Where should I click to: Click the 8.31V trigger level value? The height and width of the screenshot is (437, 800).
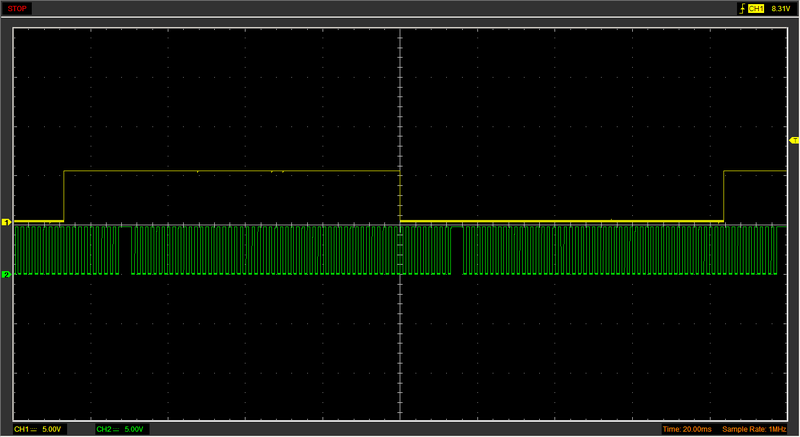pyautogui.click(x=781, y=8)
